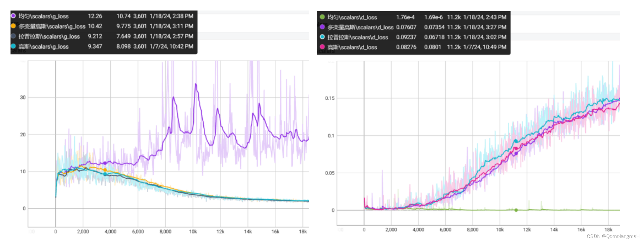Screen dimensions: 644x242
Task: Select the 拉普拉斯\scalars\g_loss run name
Action: tap(49, 36)
